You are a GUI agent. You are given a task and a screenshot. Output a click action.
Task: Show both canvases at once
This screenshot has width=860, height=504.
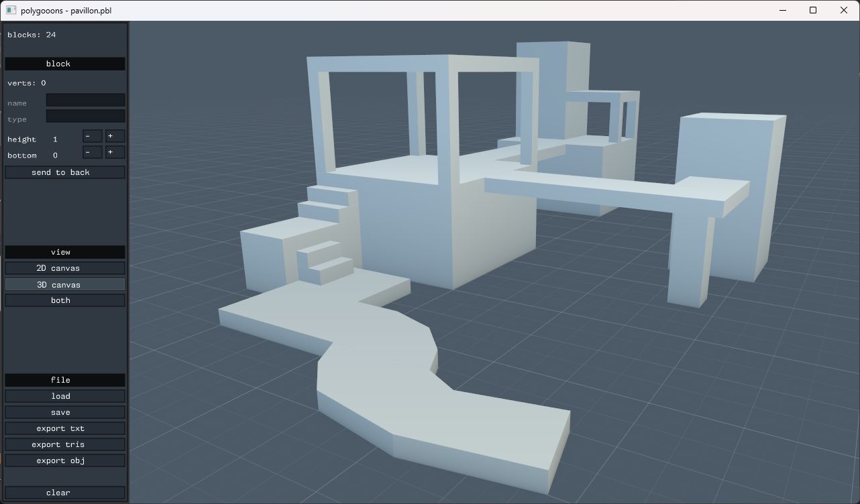click(65, 300)
